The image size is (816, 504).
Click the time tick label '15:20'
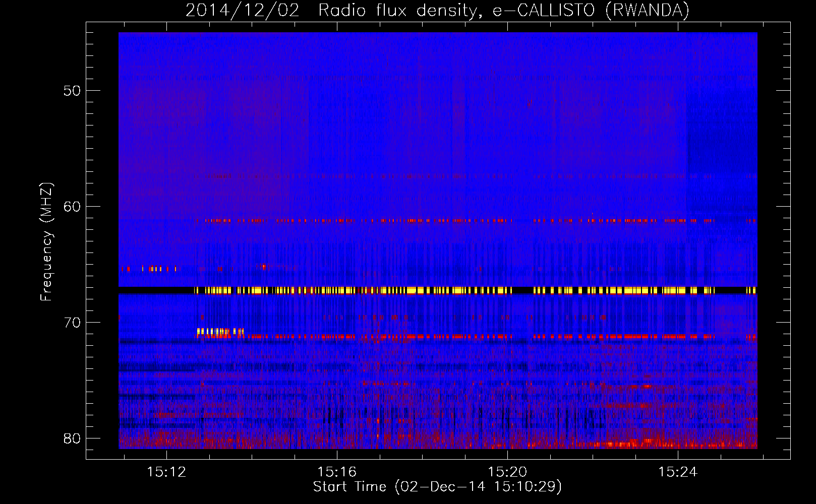(507, 472)
